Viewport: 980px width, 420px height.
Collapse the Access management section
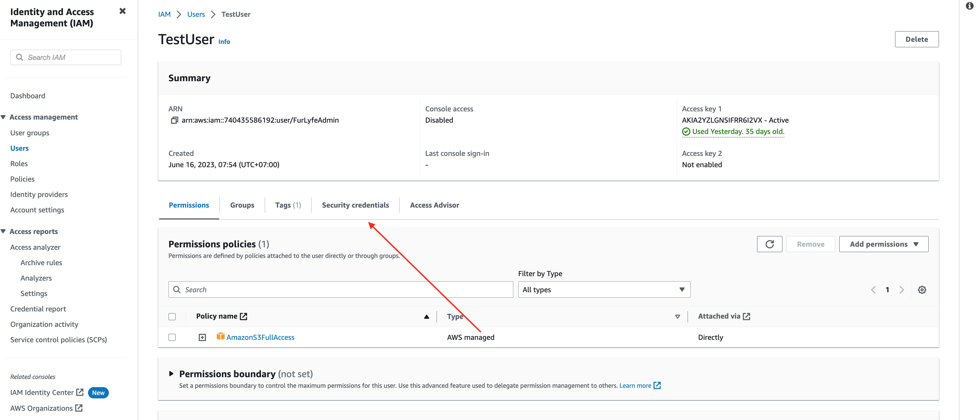pos(3,117)
